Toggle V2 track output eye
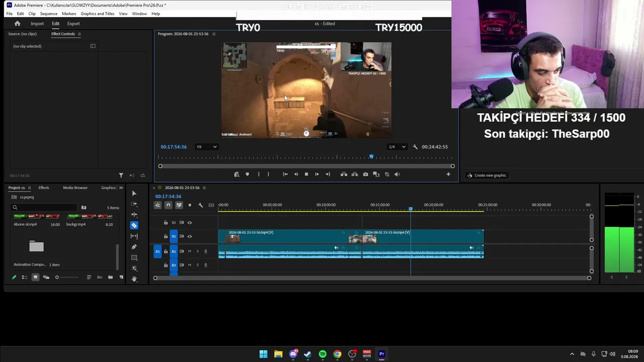The width and height of the screenshot is (644, 362). (190, 223)
